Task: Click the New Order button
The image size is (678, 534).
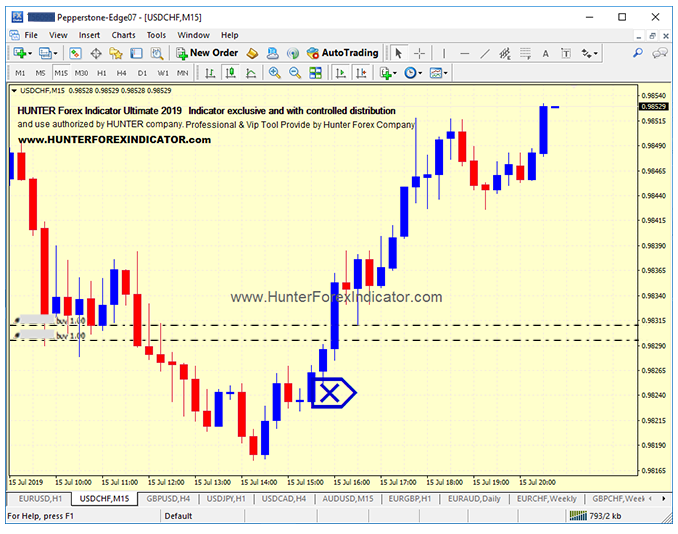Action: [x=207, y=53]
